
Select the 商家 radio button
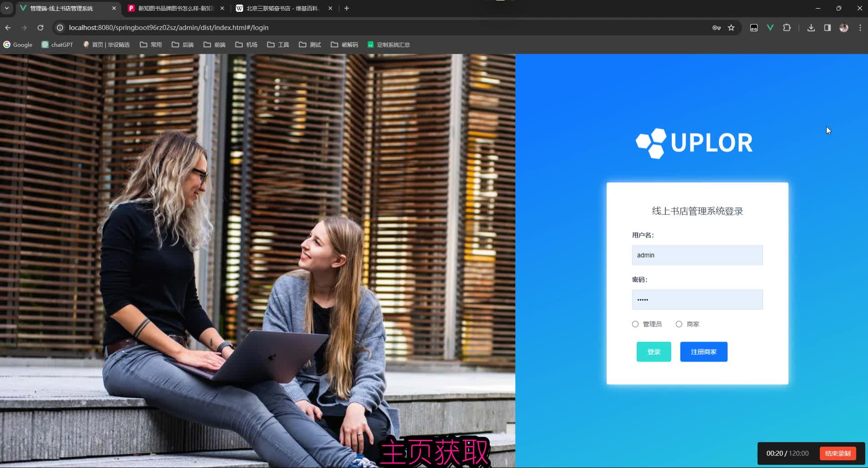click(679, 324)
